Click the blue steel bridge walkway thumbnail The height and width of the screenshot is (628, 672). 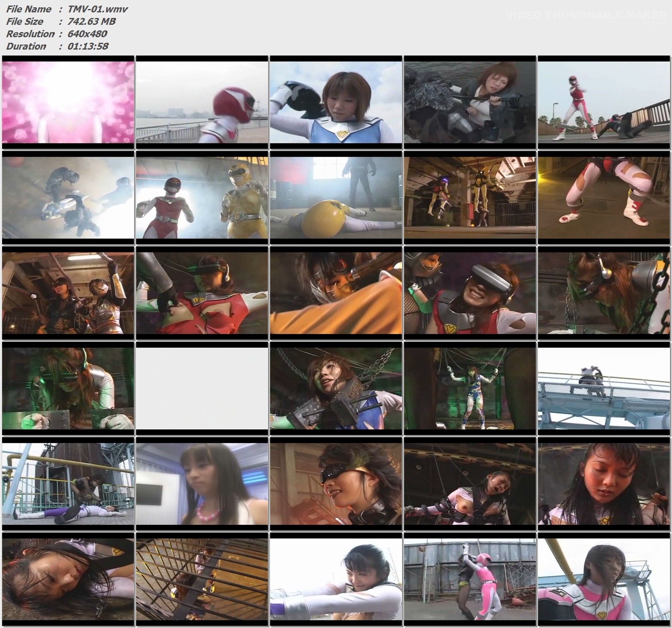pos(604,388)
